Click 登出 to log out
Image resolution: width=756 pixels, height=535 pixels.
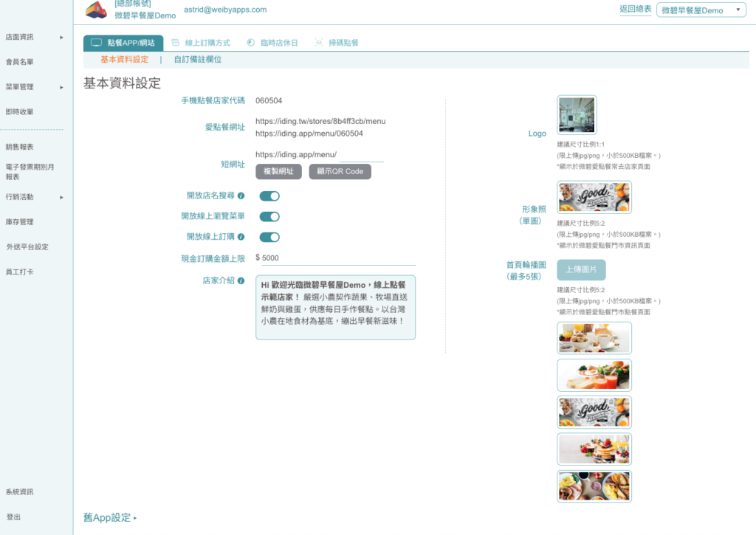(13, 517)
